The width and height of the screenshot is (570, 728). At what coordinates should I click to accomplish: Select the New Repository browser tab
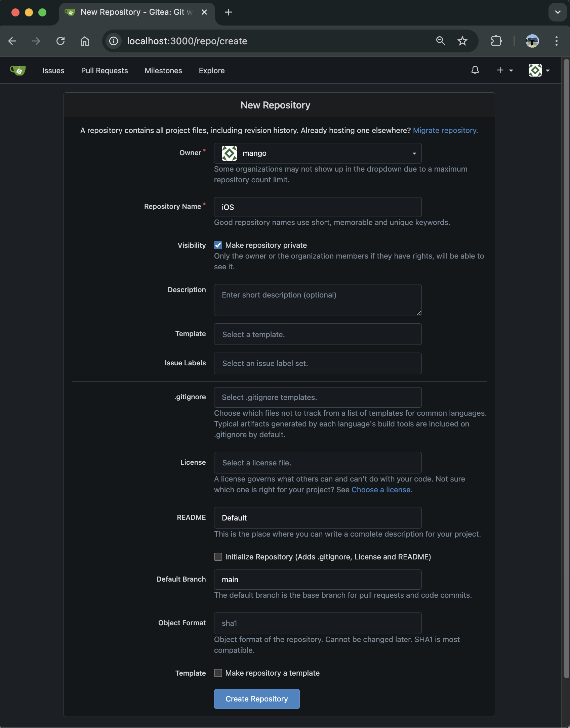coord(136,12)
